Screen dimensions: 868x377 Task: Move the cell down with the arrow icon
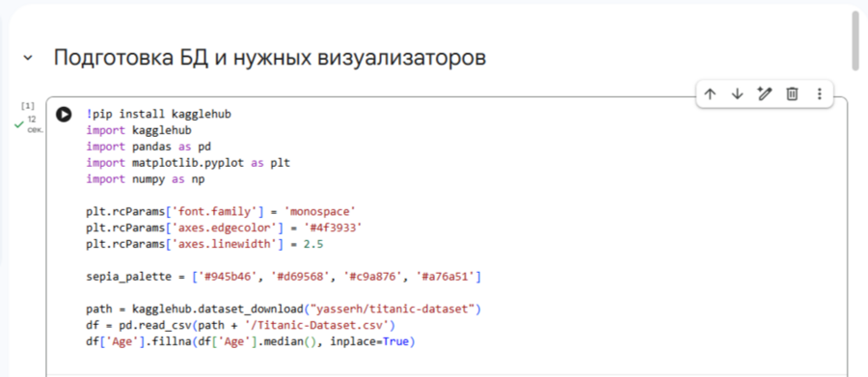pyautogui.click(x=737, y=94)
